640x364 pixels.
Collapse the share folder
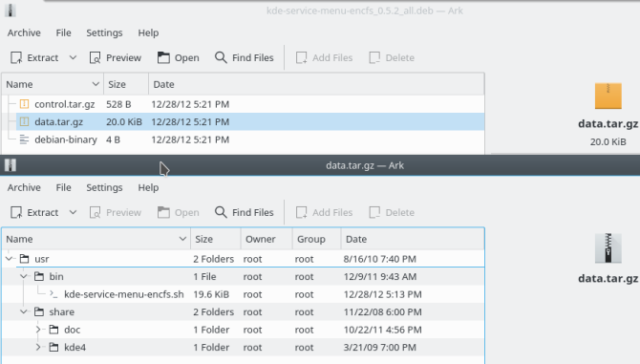pos(24,312)
